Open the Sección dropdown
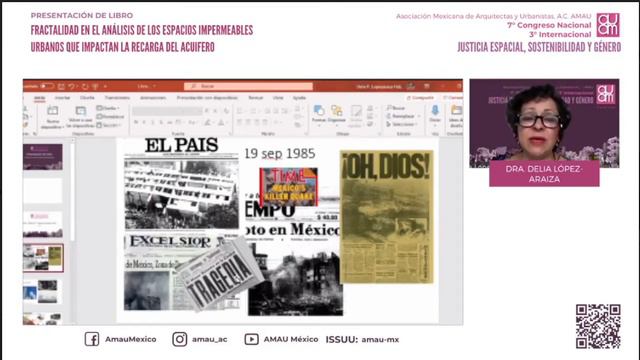The image size is (640, 360). (109, 125)
